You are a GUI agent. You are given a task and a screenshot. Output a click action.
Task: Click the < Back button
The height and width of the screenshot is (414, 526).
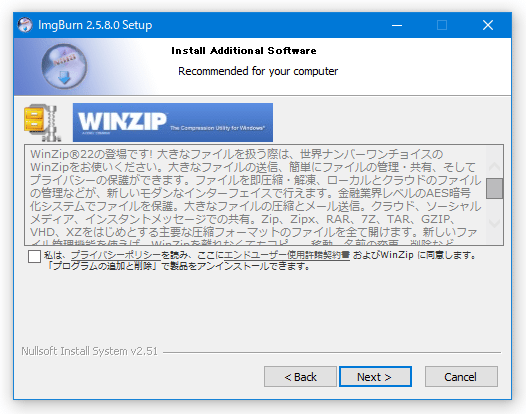300,377
